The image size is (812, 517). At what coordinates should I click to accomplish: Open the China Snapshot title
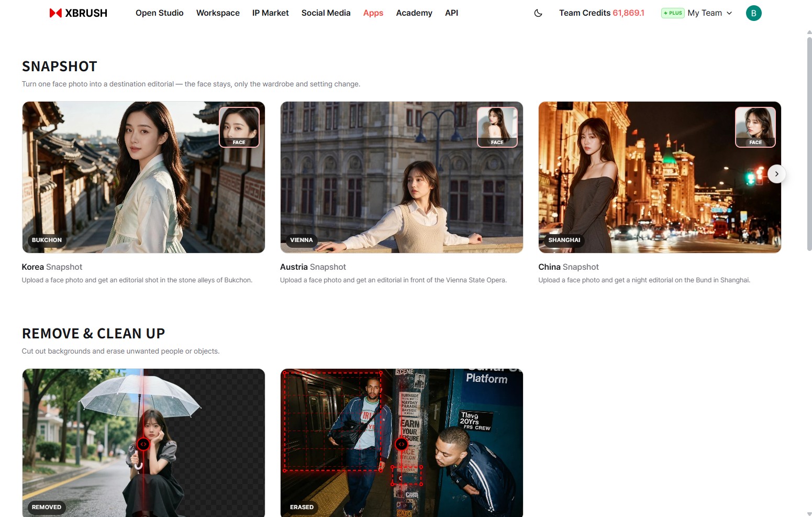tap(569, 267)
